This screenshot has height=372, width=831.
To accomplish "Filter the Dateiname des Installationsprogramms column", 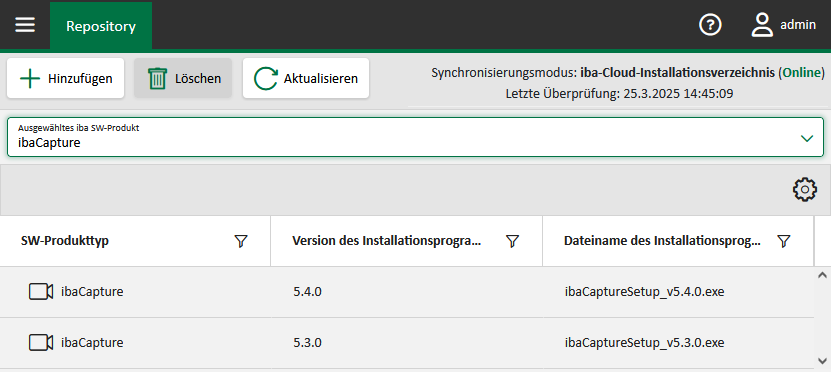I will (783, 241).
